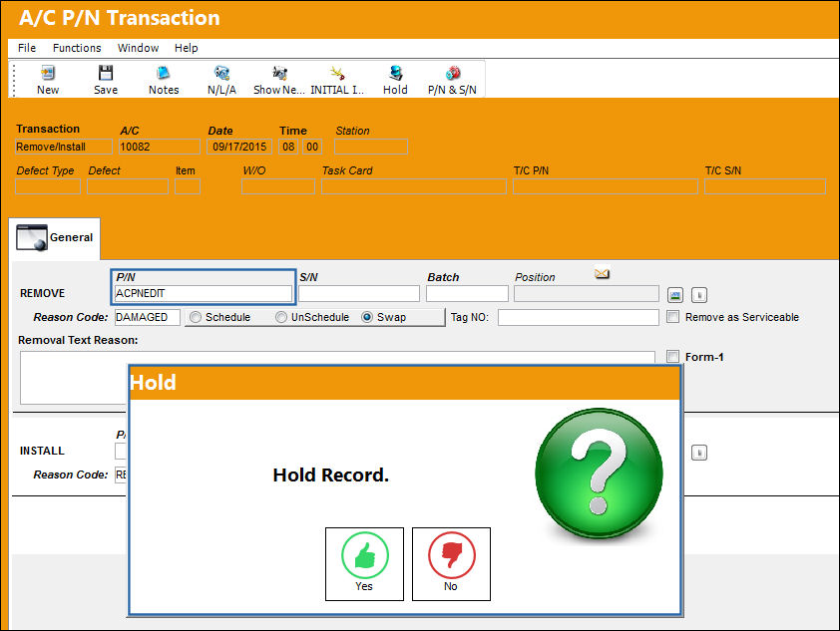840x631 pixels.
Task: Click the picture icon beside Position field
Action: (x=675, y=295)
